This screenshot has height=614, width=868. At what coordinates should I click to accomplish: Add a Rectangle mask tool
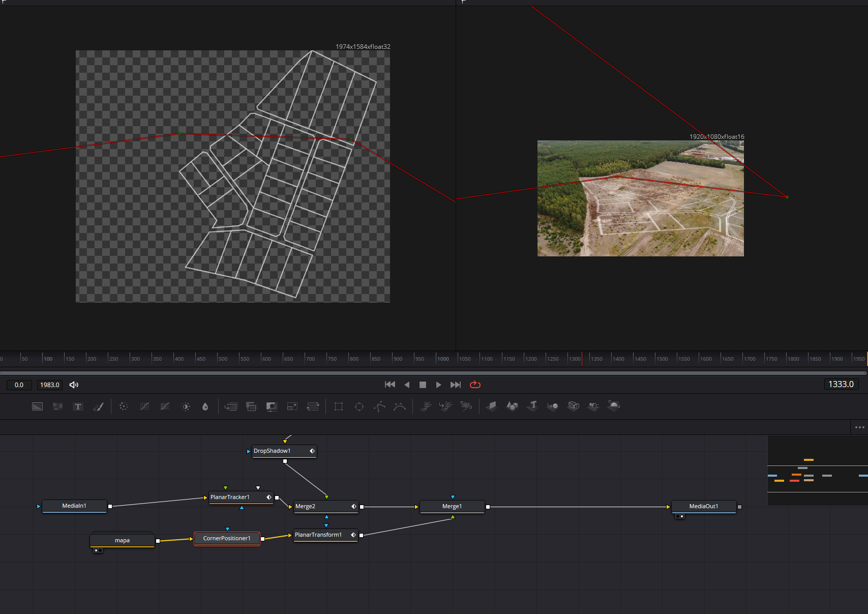pyautogui.click(x=339, y=406)
